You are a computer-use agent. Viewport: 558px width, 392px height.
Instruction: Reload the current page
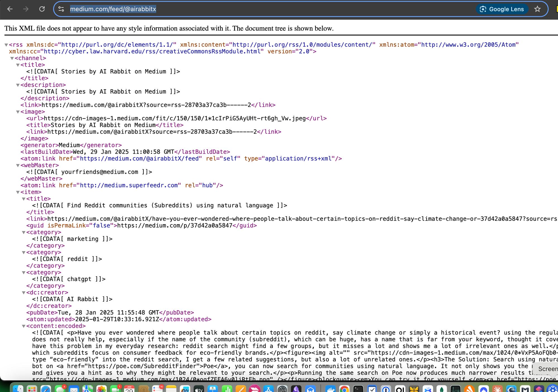[42, 9]
